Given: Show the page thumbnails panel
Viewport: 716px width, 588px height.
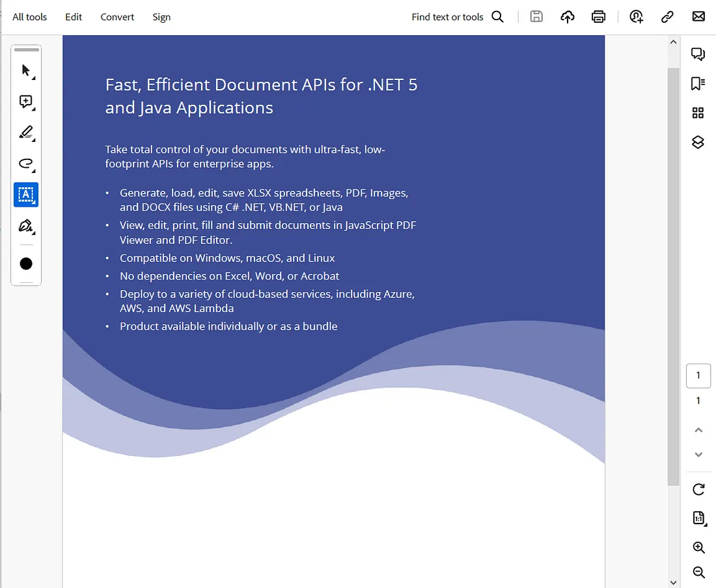Looking at the screenshot, I should coord(698,113).
